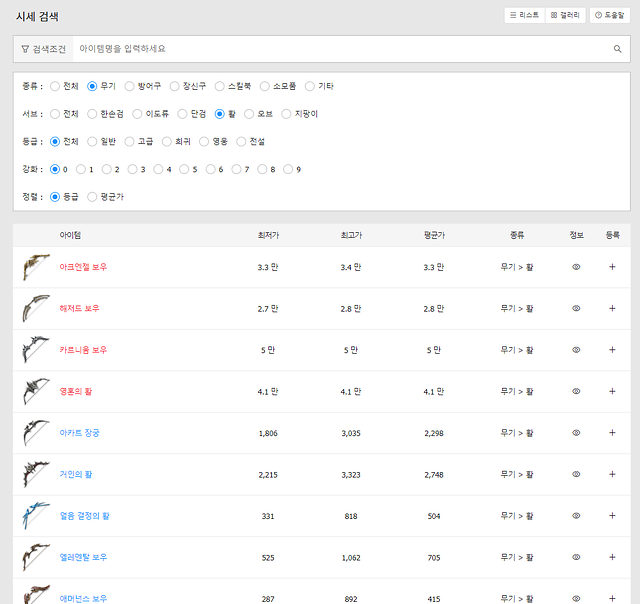Switch to 갤러리 view

566,15
